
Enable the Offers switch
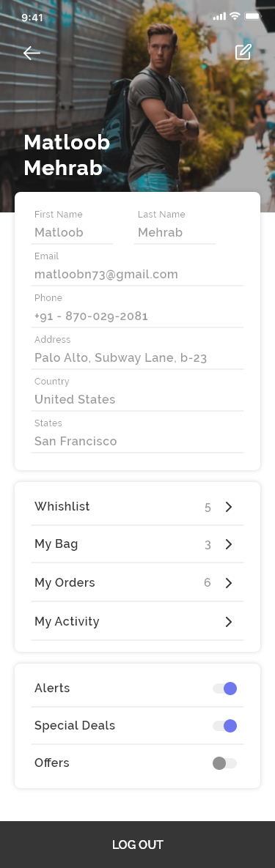(x=224, y=763)
